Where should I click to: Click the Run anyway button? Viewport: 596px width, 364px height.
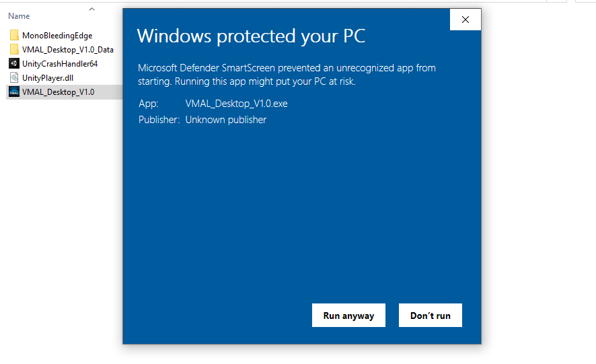click(348, 315)
